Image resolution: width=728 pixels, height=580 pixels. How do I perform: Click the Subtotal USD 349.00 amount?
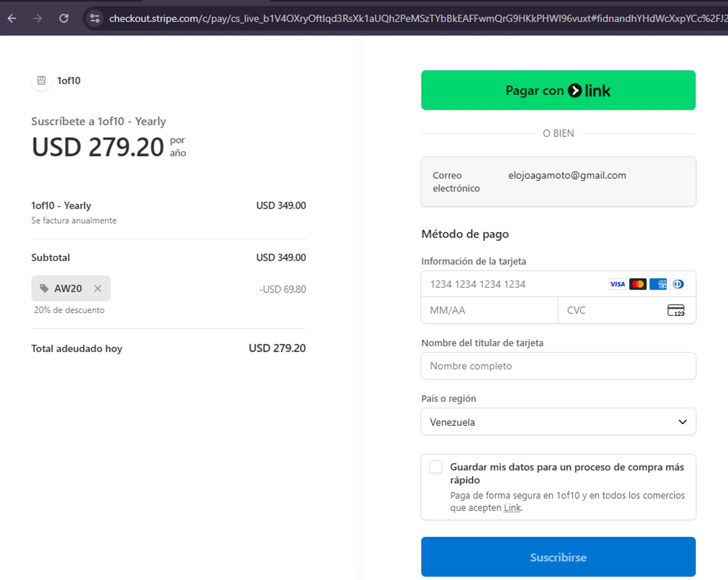(281, 257)
